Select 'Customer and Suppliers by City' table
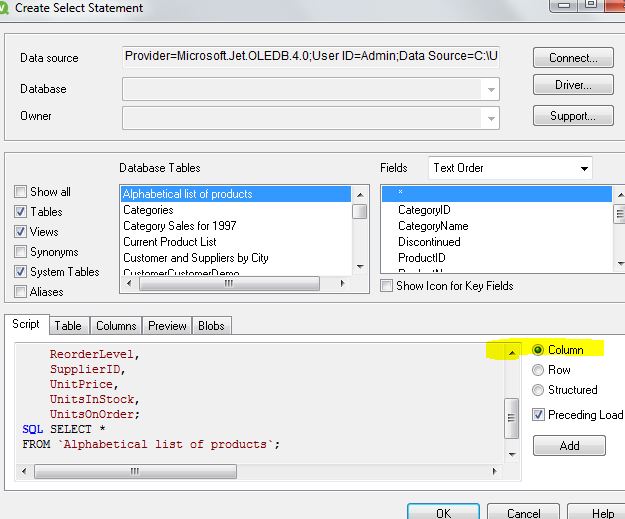 click(236, 258)
